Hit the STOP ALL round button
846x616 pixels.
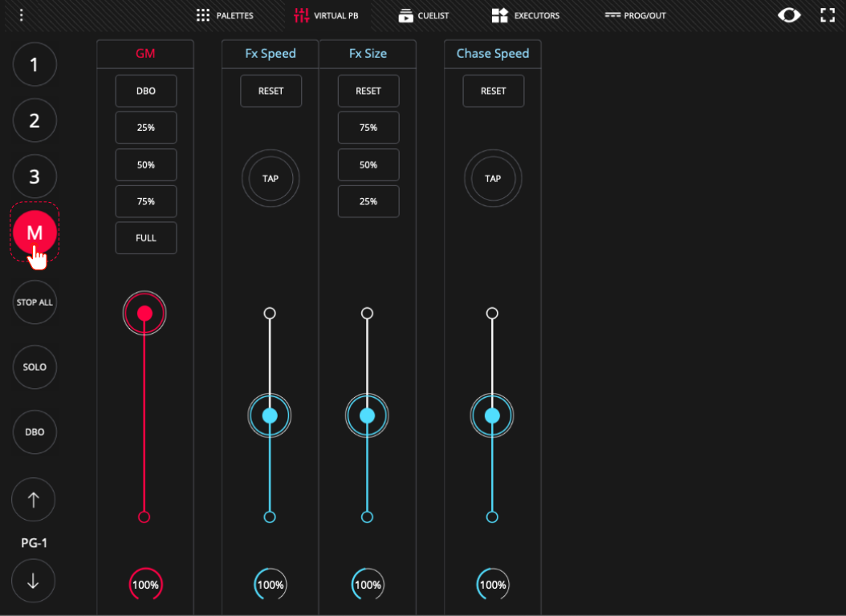point(35,302)
